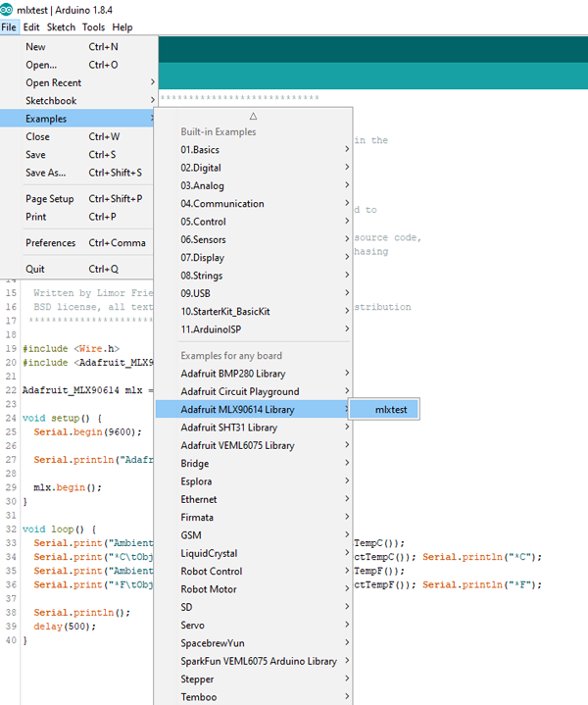Open Stepper examples submenu
The image size is (588, 705).
tap(254, 680)
